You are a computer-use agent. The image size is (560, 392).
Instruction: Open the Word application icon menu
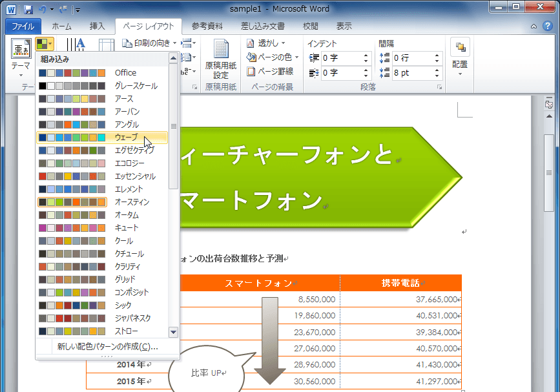pos(11,10)
